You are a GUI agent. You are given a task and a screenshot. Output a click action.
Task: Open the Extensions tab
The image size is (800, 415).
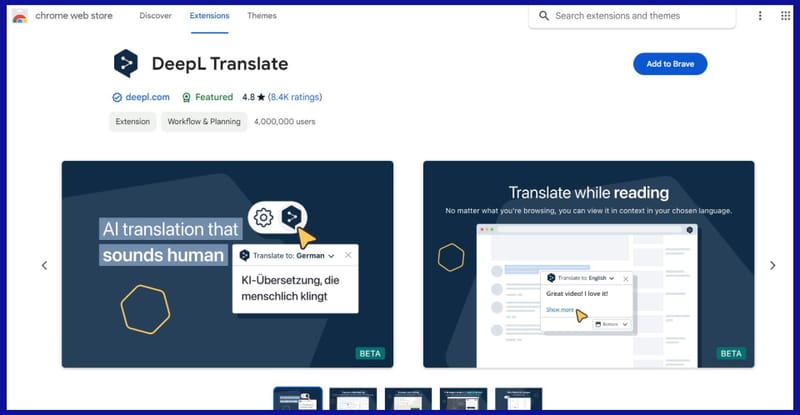pos(209,16)
